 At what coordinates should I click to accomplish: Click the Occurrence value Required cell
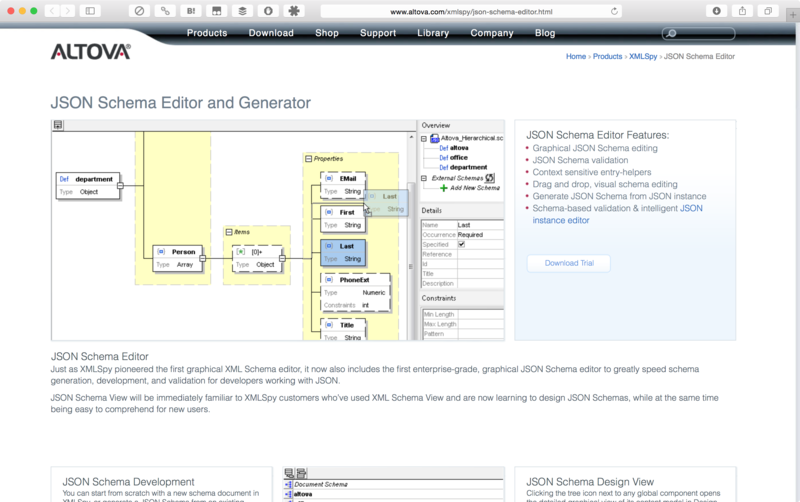(x=480, y=235)
